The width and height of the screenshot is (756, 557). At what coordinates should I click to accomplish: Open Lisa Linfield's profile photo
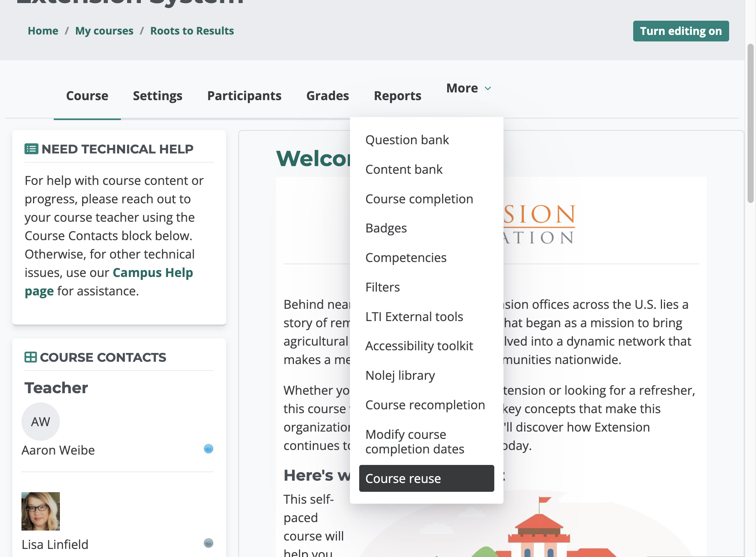41,511
